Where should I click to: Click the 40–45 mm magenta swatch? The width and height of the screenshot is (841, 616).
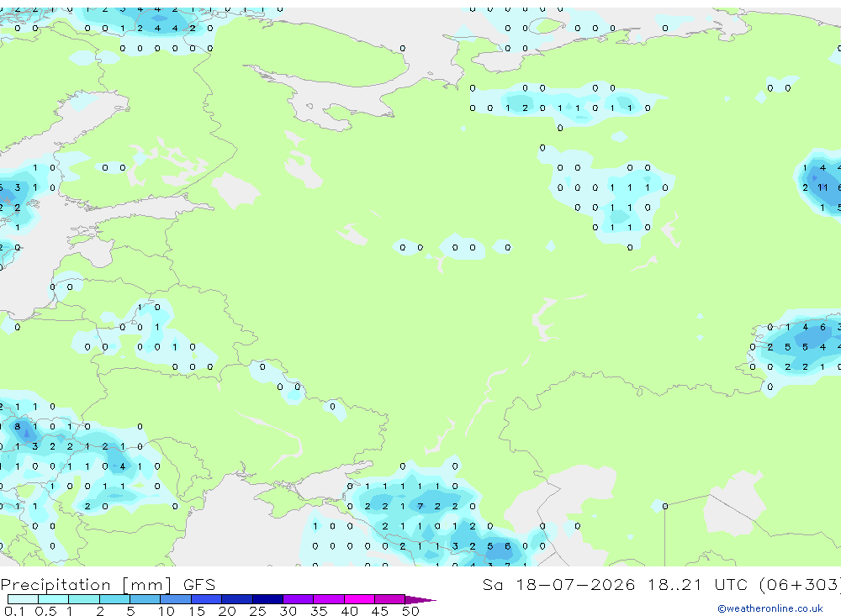[359, 599]
